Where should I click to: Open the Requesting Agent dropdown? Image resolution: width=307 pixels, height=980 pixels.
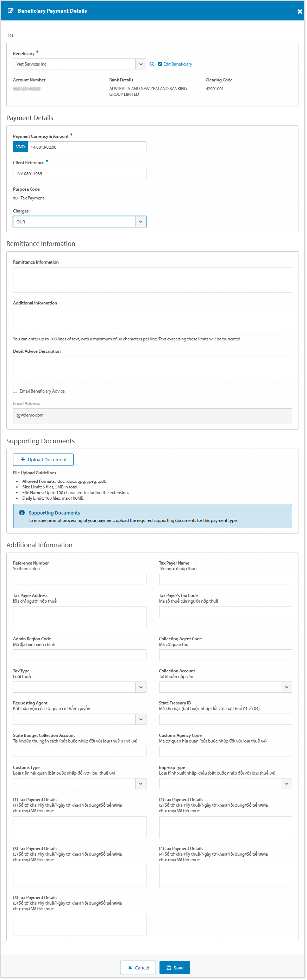click(x=140, y=719)
